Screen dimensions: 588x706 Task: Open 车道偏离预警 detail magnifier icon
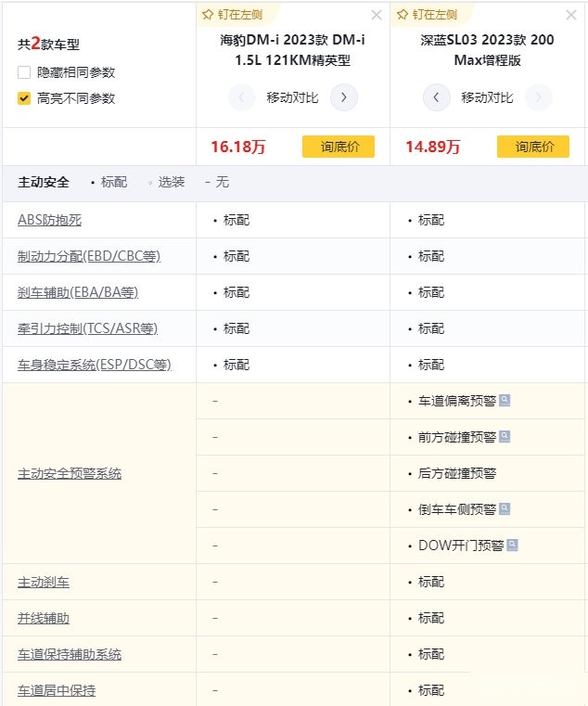coord(505,400)
